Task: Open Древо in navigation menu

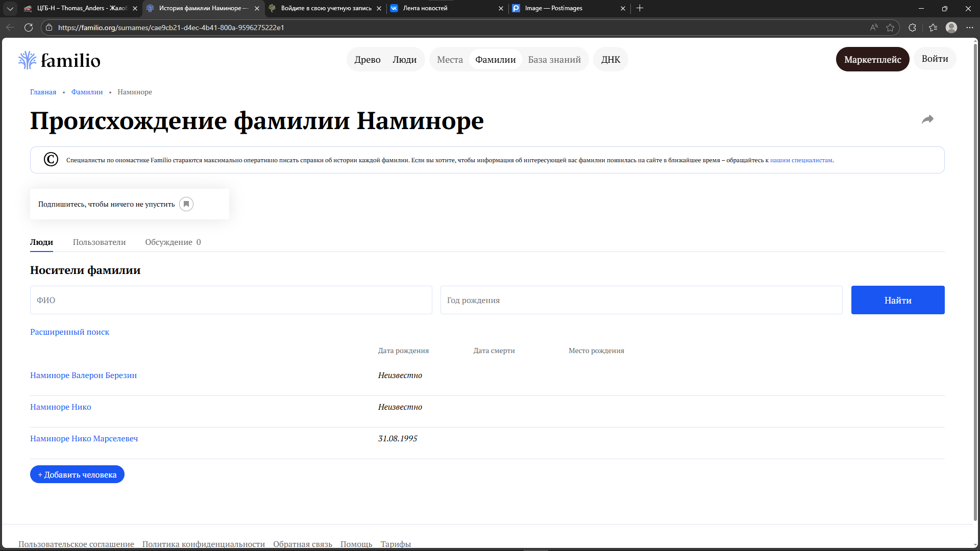Action: (367, 60)
